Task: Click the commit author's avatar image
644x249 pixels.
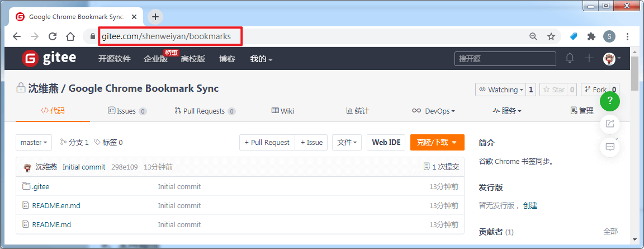Action: point(27,167)
